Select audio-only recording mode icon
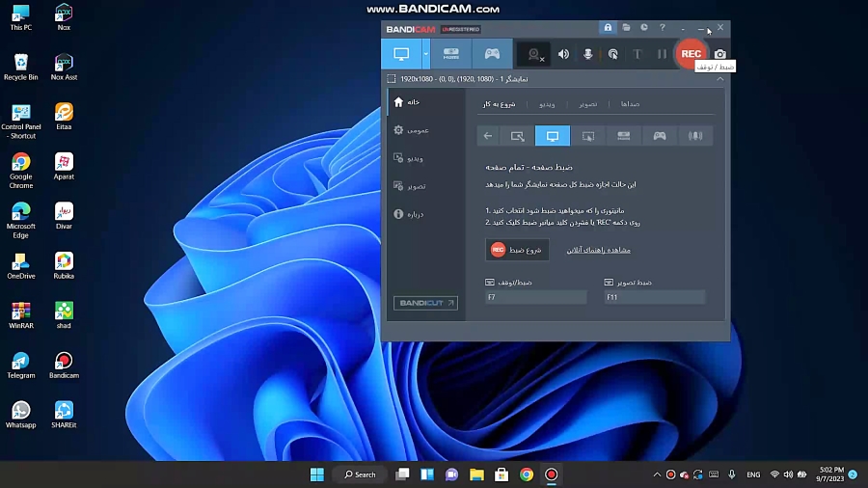Screen dimensions: 868x488 (695, 136)
